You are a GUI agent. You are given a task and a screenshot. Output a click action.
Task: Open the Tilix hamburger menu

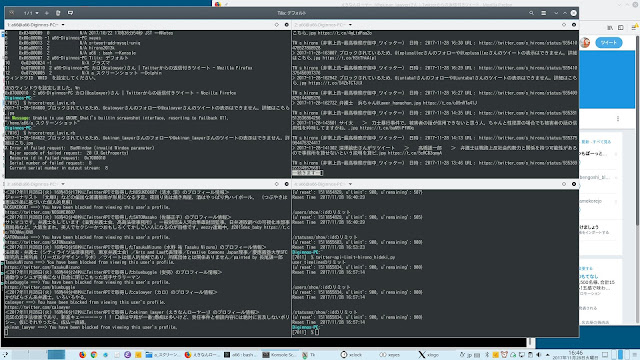[x=544, y=13]
